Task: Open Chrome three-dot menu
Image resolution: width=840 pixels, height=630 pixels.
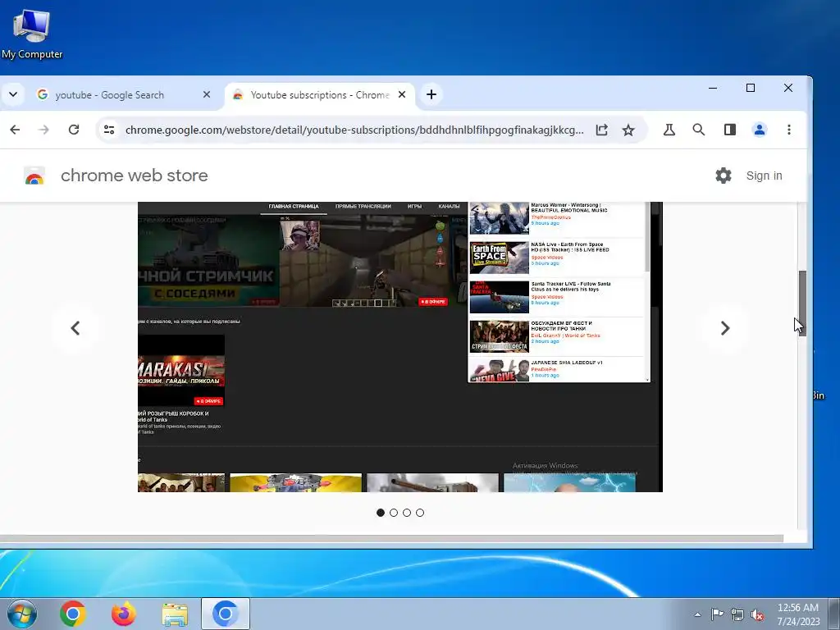Action: point(789,130)
